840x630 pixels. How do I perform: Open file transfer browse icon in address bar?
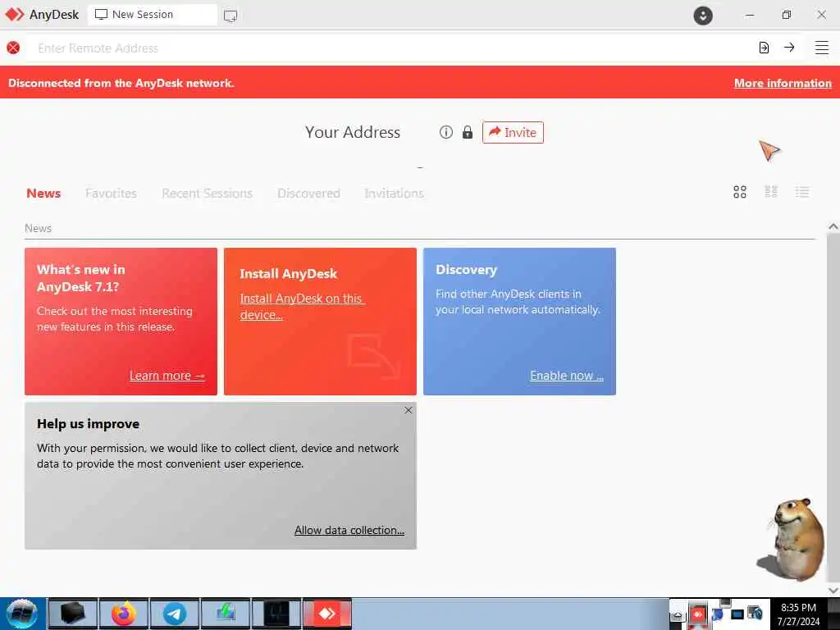(x=764, y=48)
